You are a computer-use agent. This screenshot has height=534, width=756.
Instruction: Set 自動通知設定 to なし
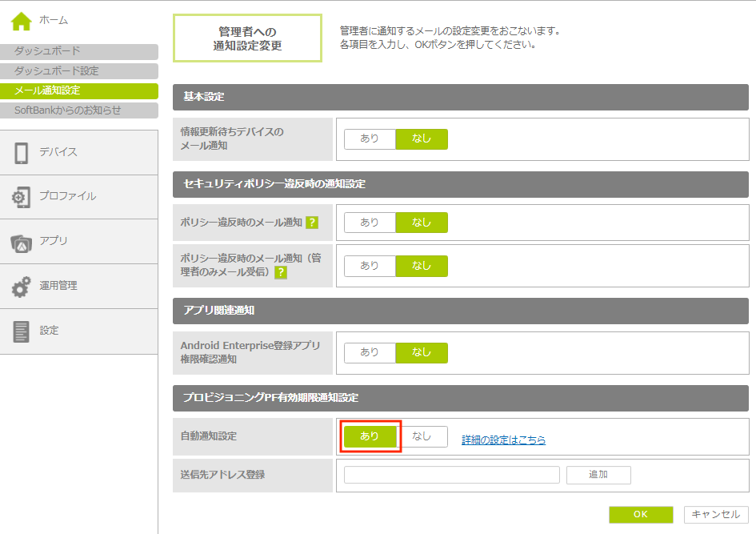click(422, 436)
